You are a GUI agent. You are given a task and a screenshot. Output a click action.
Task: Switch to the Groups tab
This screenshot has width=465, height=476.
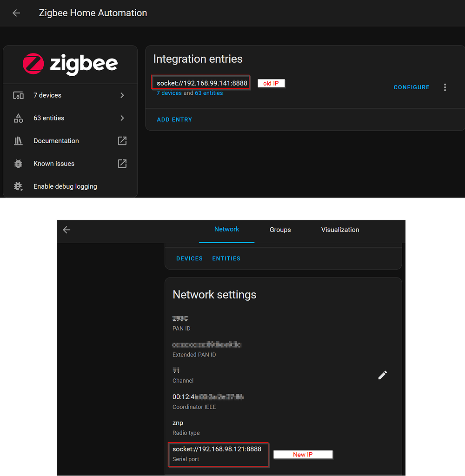280,230
